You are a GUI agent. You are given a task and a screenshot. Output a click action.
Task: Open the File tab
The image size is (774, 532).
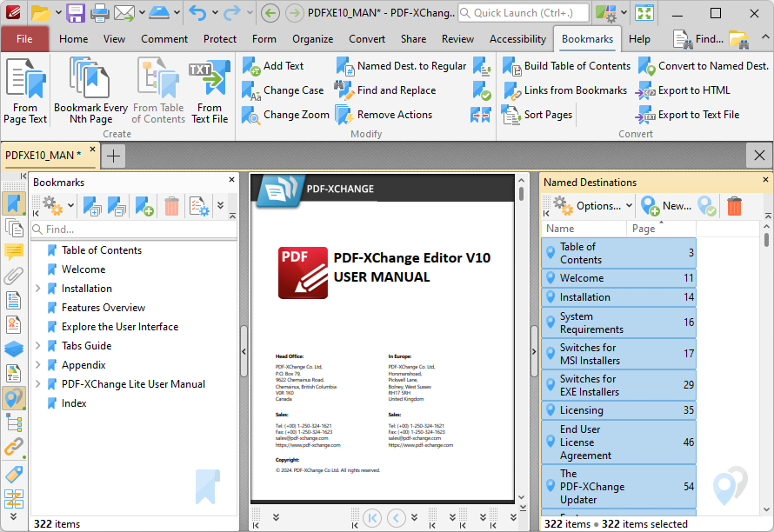[24, 39]
